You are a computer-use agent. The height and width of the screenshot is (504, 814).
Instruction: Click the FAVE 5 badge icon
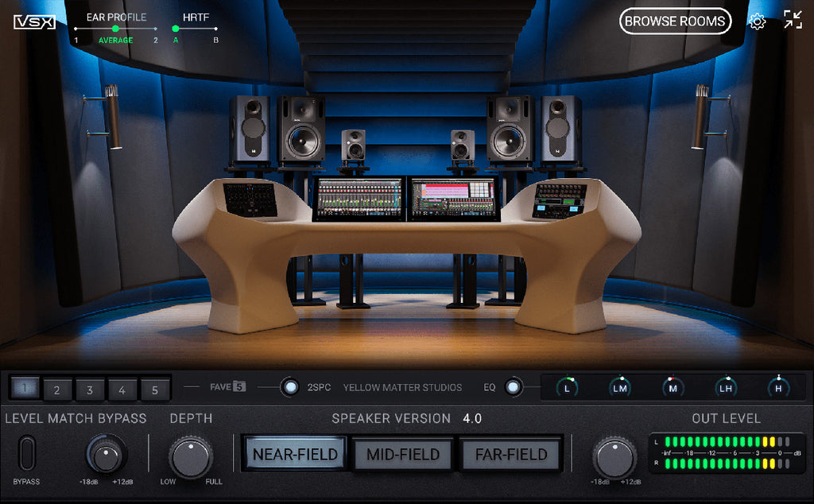click(x=238, y=386)
